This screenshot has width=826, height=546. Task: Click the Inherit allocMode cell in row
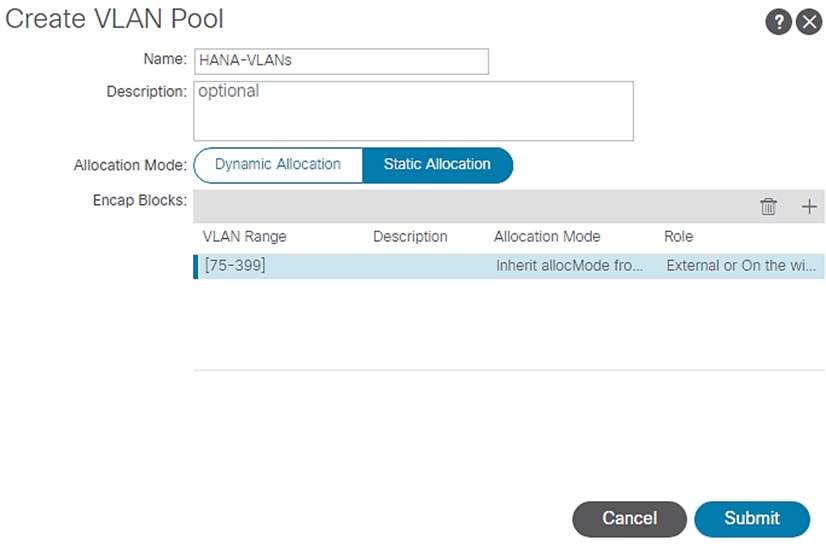click(569, 267)
